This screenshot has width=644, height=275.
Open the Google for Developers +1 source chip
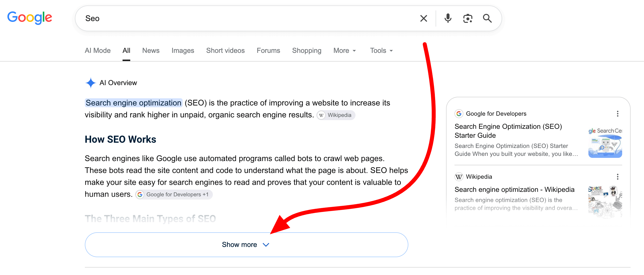(174, 194)
